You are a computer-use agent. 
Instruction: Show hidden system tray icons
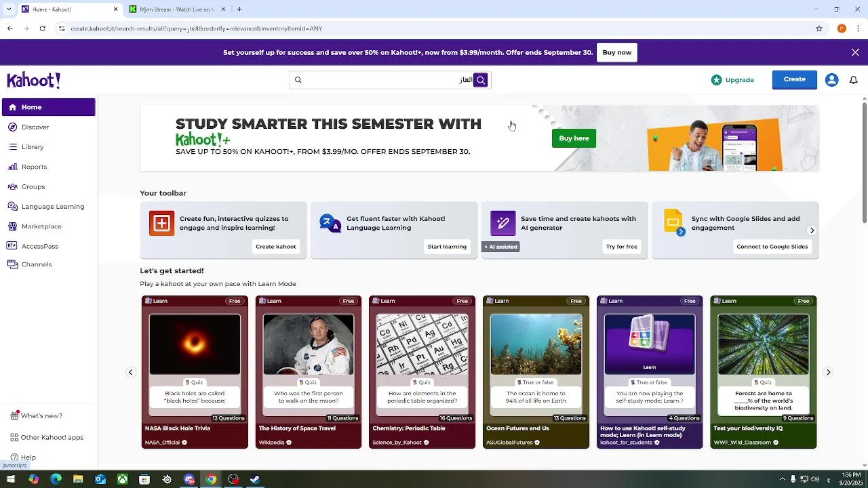[x=782, y=479]
